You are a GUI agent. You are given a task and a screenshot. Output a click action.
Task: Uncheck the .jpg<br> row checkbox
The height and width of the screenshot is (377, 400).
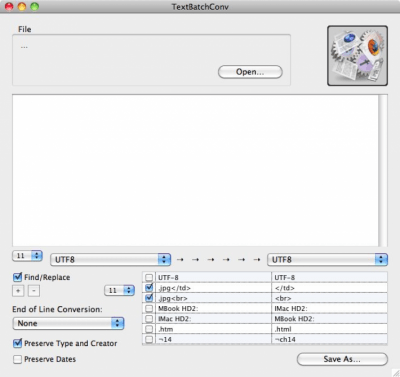click(x=149, y=298)
